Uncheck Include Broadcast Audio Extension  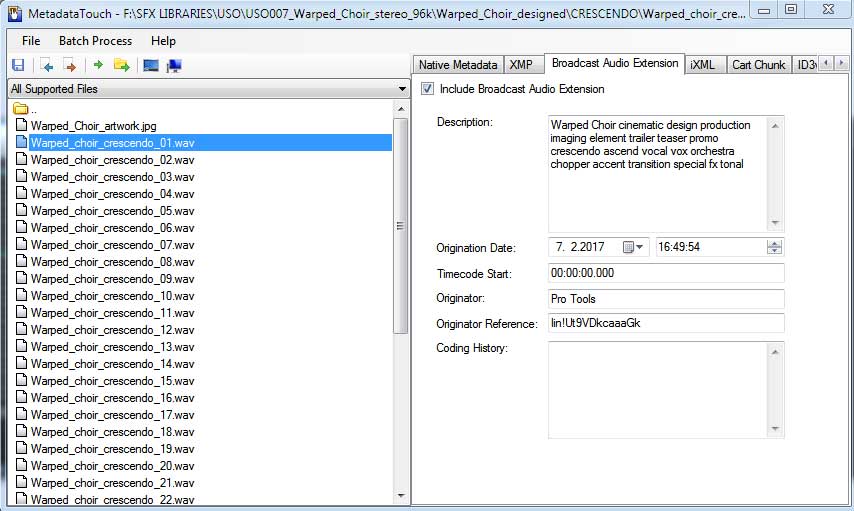tap(428, 89)
